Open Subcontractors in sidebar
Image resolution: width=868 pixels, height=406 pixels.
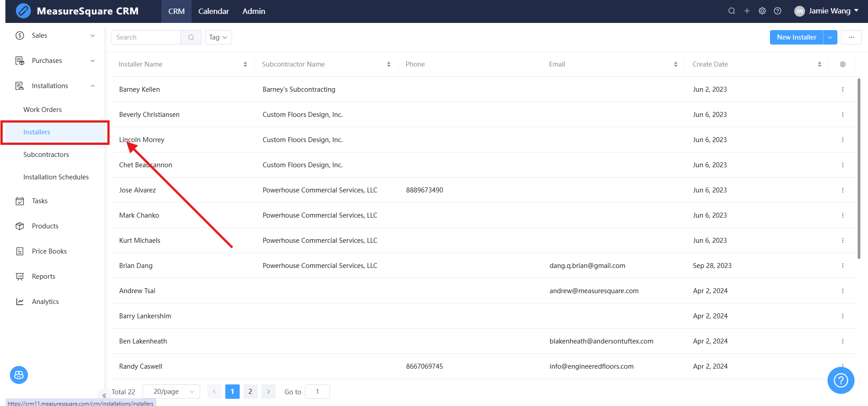pos(46,155)
